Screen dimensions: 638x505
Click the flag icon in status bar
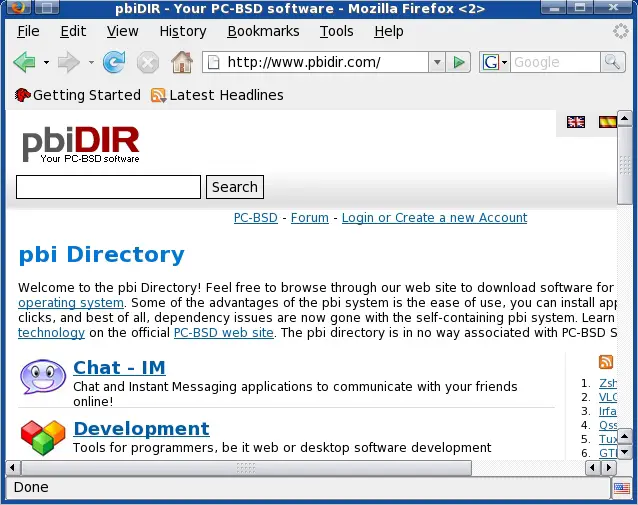(621, 488)
